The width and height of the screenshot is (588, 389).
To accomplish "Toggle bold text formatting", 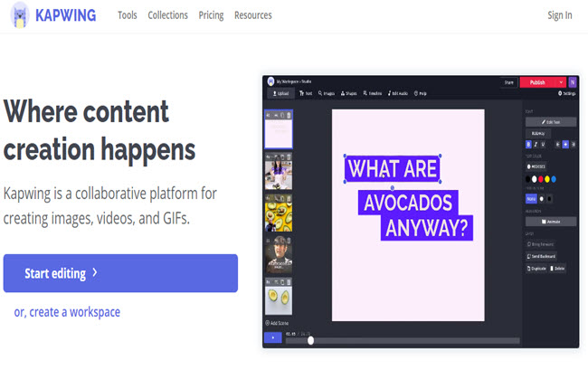I will pos(529,144).
